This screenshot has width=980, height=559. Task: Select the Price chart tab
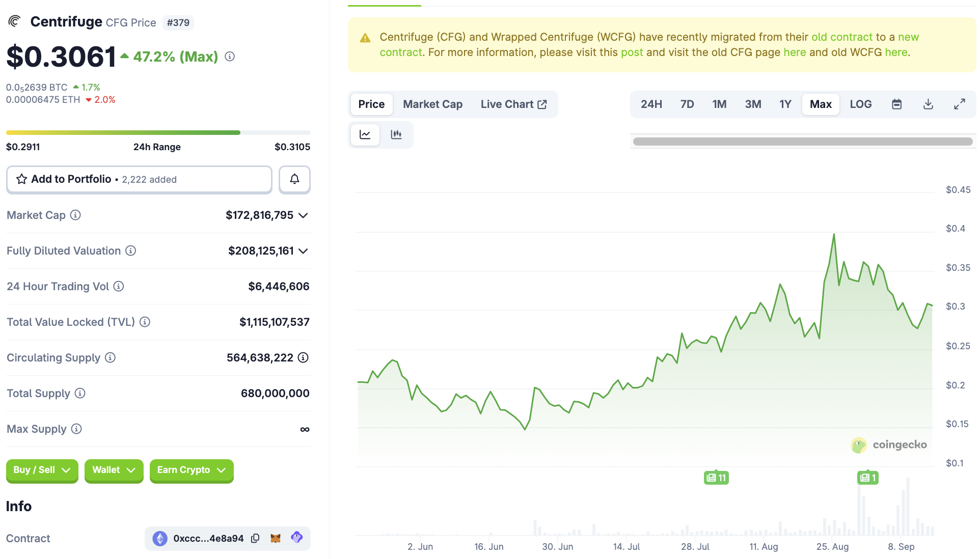coord(371,104)
